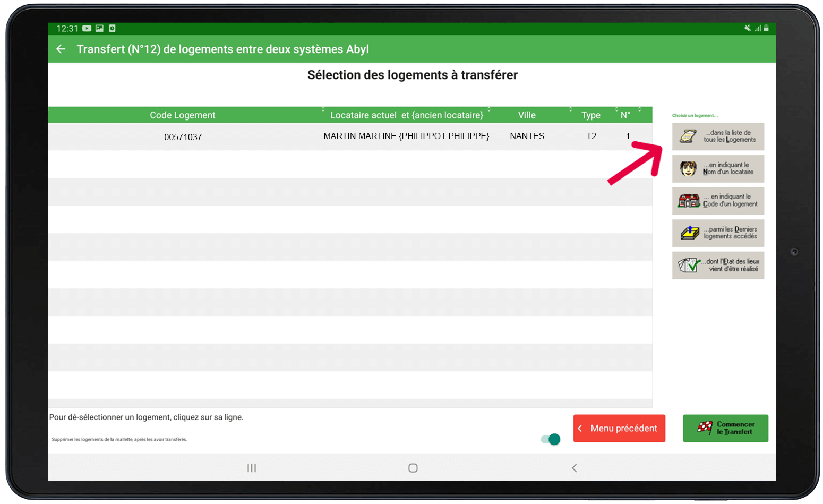This screenshot has height=504, width=823.
Task: Pick logements with recent Etat des lieux
Action: [x=718, y=265]
